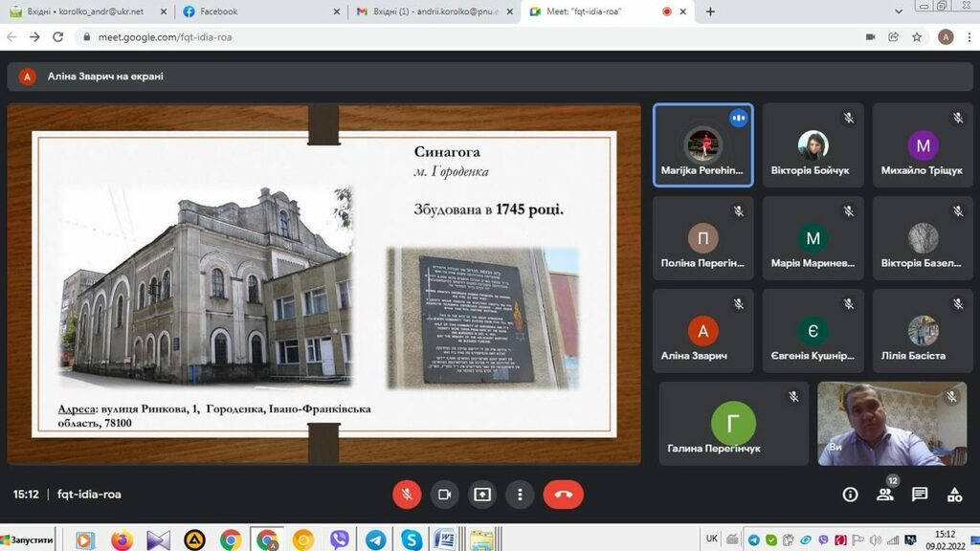Open a new browser tab
The height and width of the screenshot is (551, 980).
[x=710, y=11]
